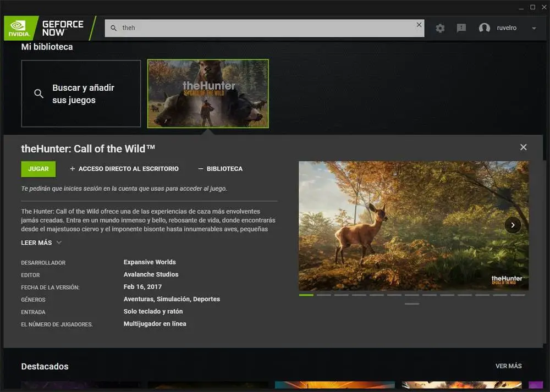Screen dimensions: 550x392
Task: Click the ruvelro user avatar icon
Action: 485,28
